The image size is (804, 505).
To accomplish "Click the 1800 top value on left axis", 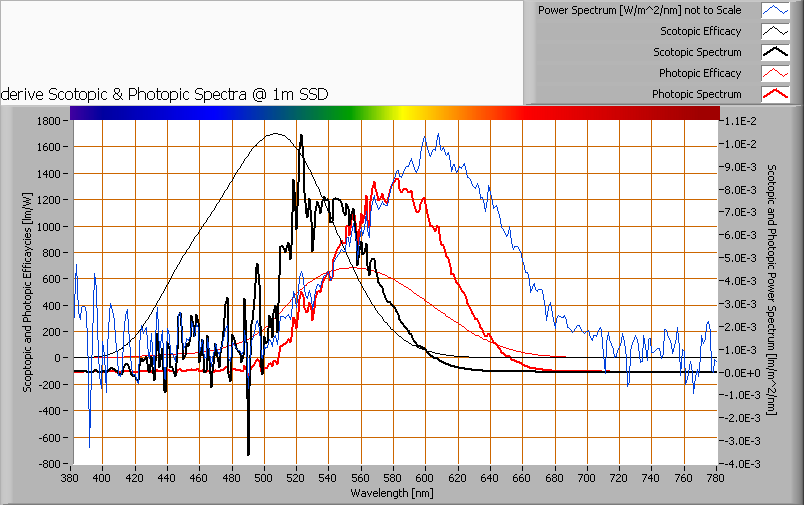I will (46, 120).
